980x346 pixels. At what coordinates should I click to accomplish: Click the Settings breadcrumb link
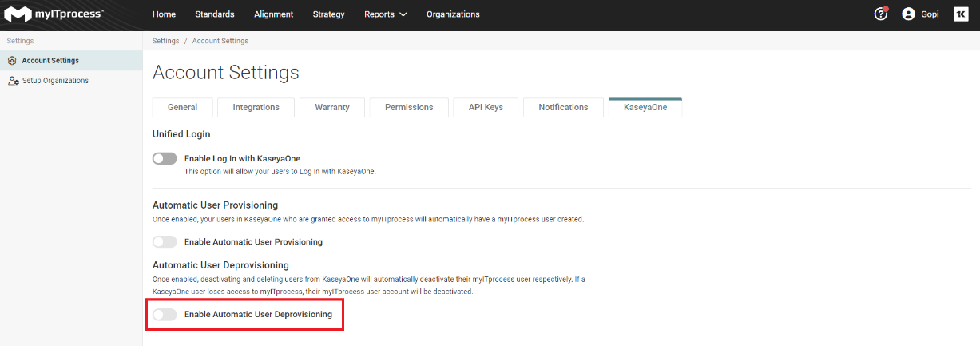coord(165,41)
